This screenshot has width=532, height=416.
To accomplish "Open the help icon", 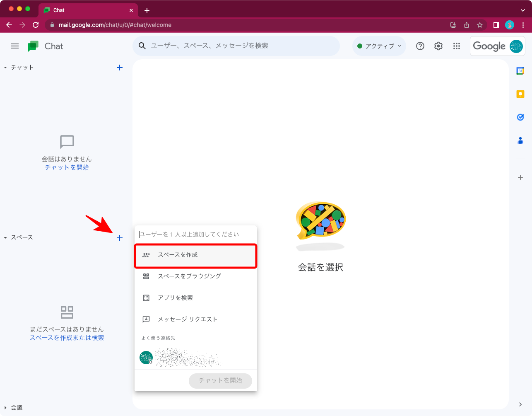I will 420,46.
